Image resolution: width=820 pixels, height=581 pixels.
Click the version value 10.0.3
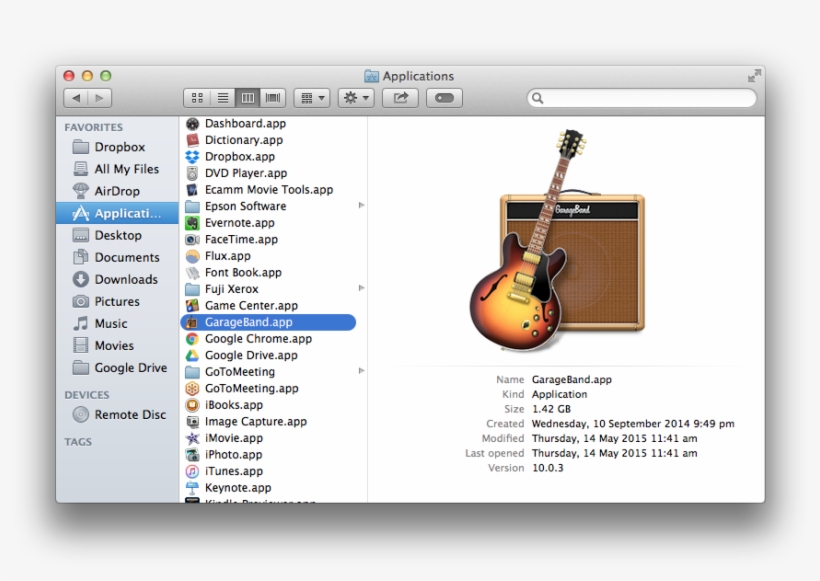(x=548, y=468)
